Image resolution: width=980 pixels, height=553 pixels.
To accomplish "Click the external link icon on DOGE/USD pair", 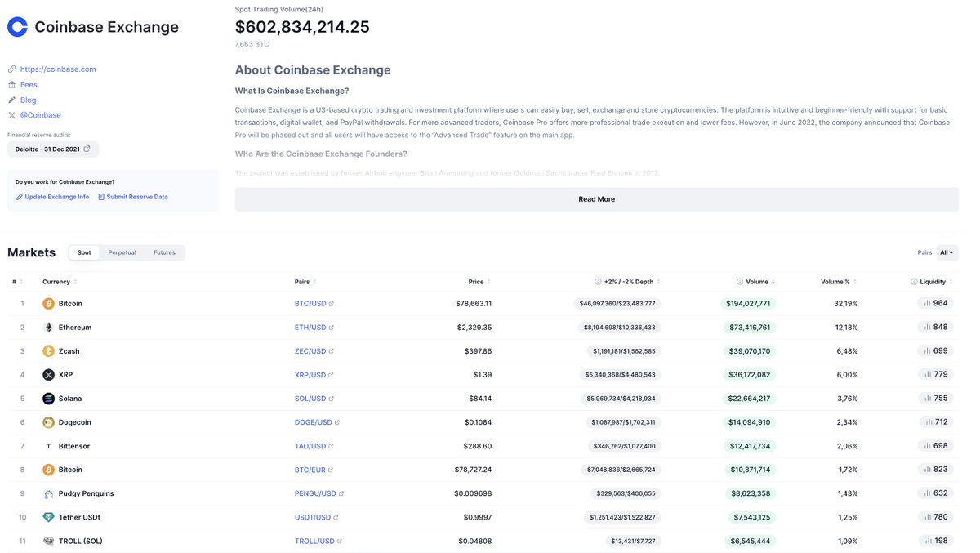I will (x=337, y=422).
